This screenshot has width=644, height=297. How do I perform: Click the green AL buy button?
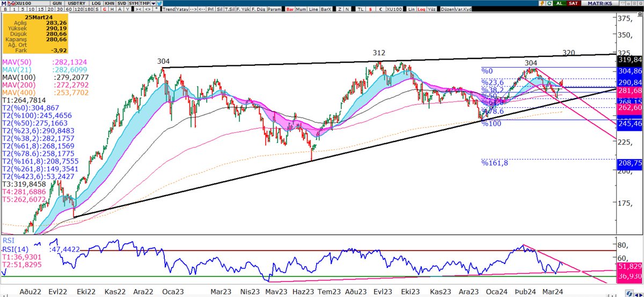tap(559, 3)
